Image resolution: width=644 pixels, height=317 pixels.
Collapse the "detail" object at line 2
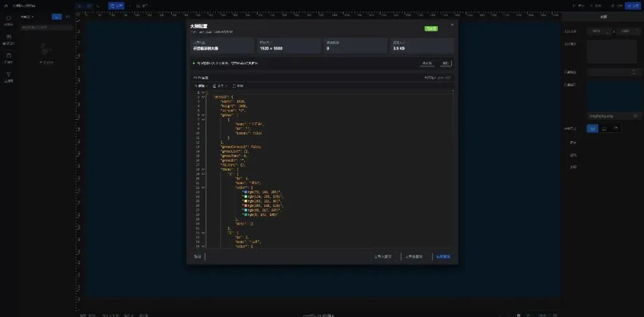pos(203,97)
